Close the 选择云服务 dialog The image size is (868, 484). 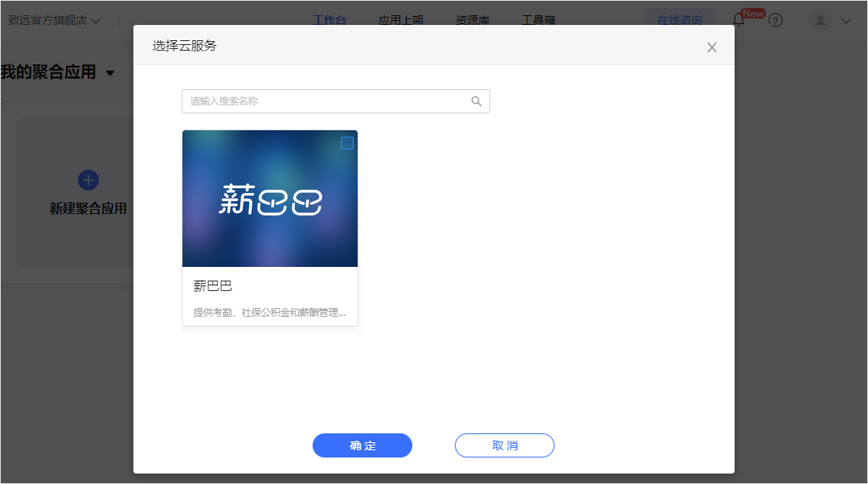point(712,47)
